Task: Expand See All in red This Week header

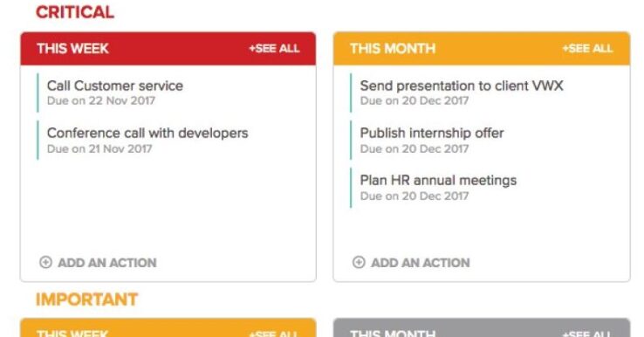Action: 274,49
